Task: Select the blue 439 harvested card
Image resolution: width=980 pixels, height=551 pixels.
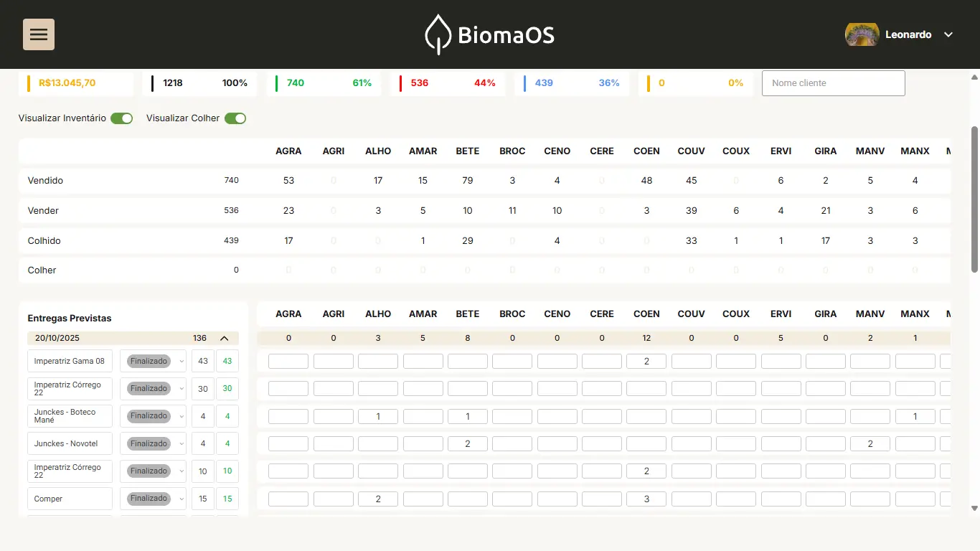Action: [x=576, y=83]
